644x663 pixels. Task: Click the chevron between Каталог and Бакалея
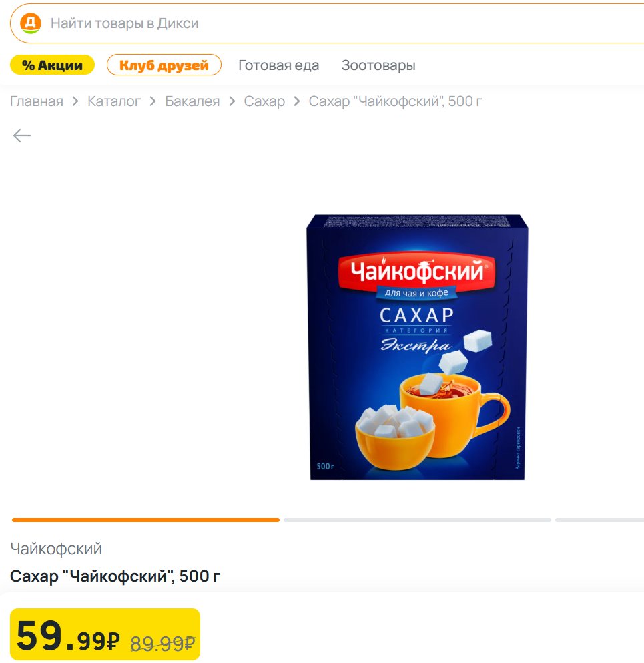click(x=153, y=101)
